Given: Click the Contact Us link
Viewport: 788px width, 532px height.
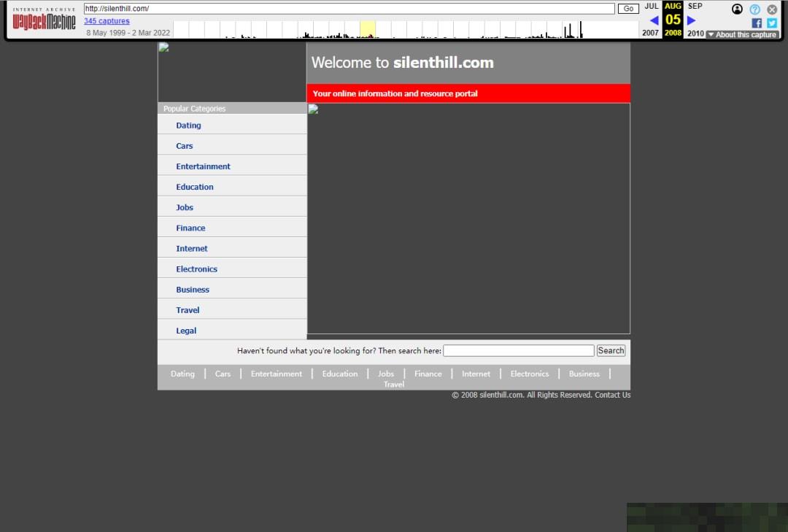Looking at the screenshot, I should pyautogui.click(x=613, y=395).
